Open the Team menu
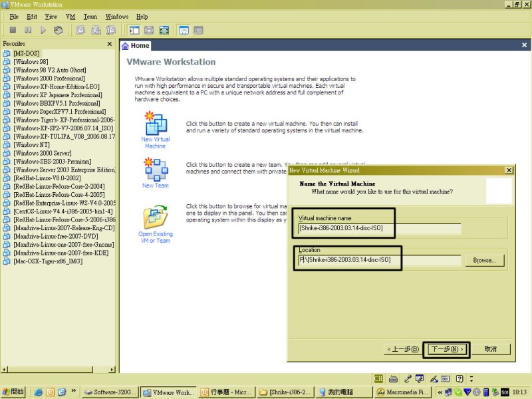 (x=90, y=17)
